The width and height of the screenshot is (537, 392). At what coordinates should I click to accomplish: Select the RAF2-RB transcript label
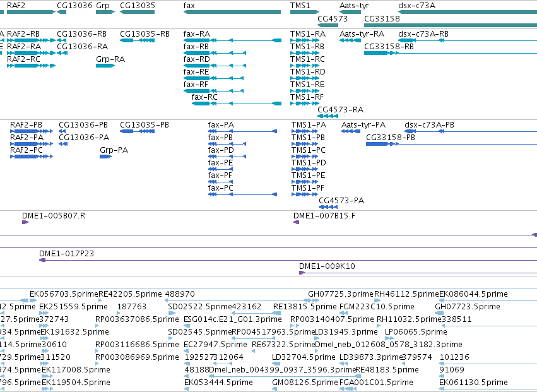[23, 34]
